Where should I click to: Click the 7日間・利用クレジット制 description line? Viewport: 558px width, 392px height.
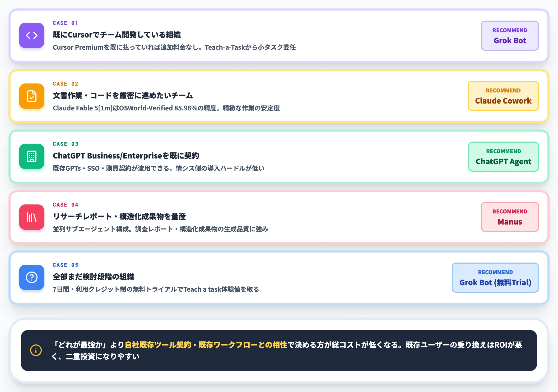point(156,289)
